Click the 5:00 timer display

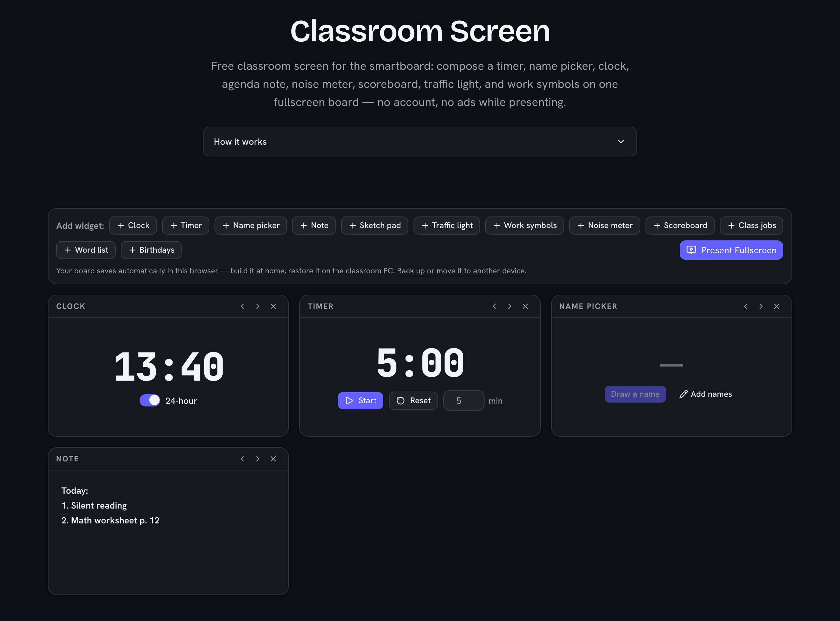[420, 363]
